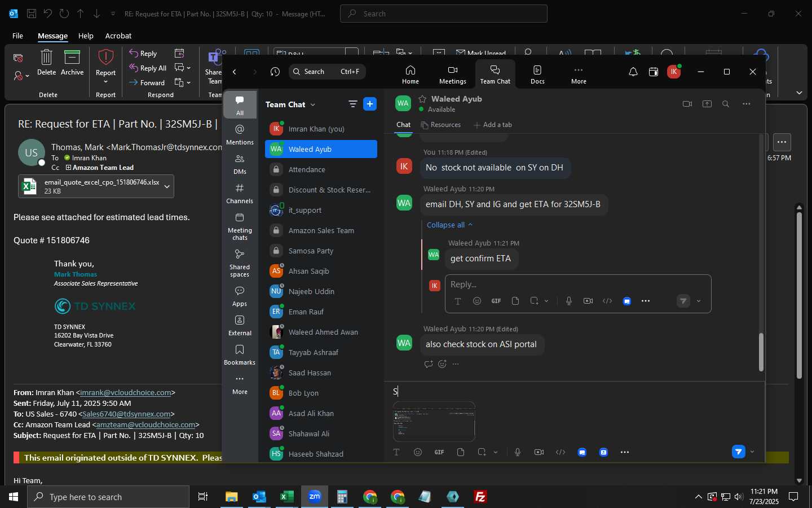
Task: Open the attached screenshot thumbnail in composer
Action: point(434,422)
